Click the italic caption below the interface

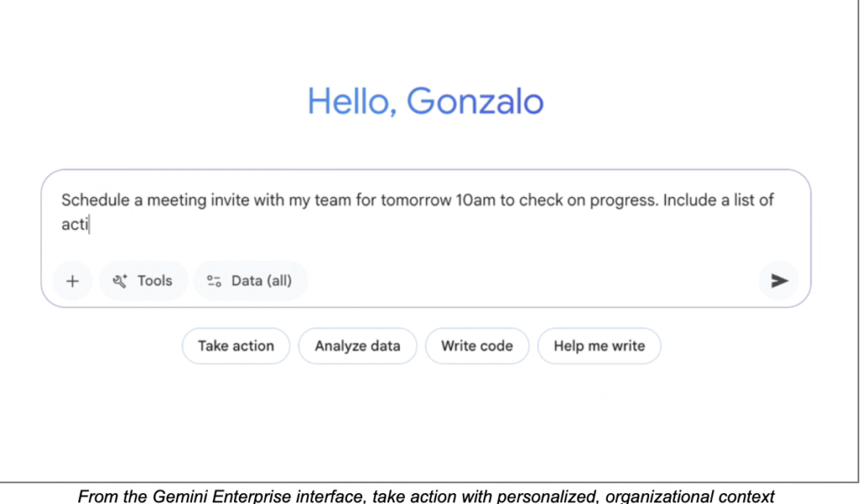click(426, 496)
